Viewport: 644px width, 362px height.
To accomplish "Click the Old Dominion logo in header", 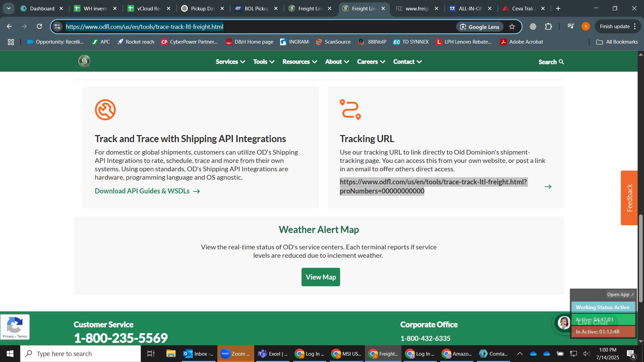I will pyautogui.click(x=84, y=61).
